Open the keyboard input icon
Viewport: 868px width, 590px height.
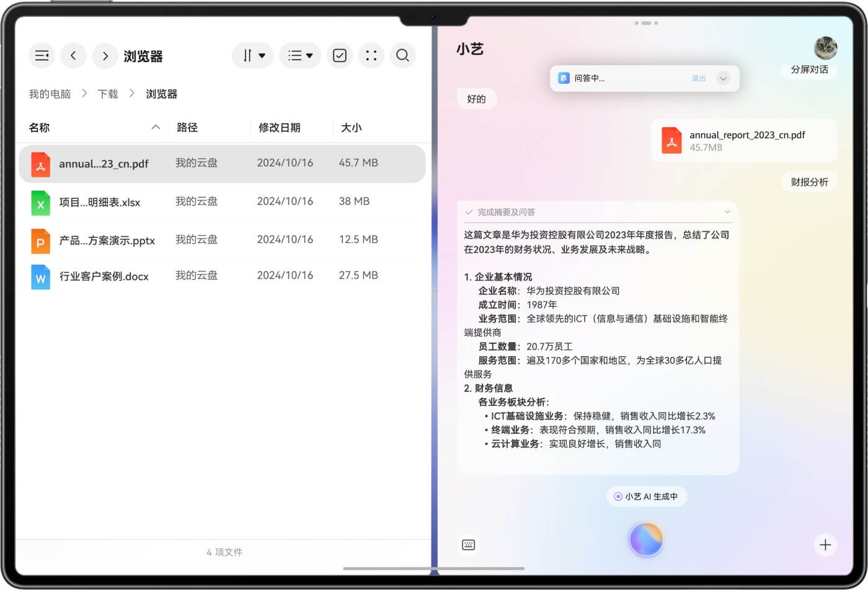[469, 545]
